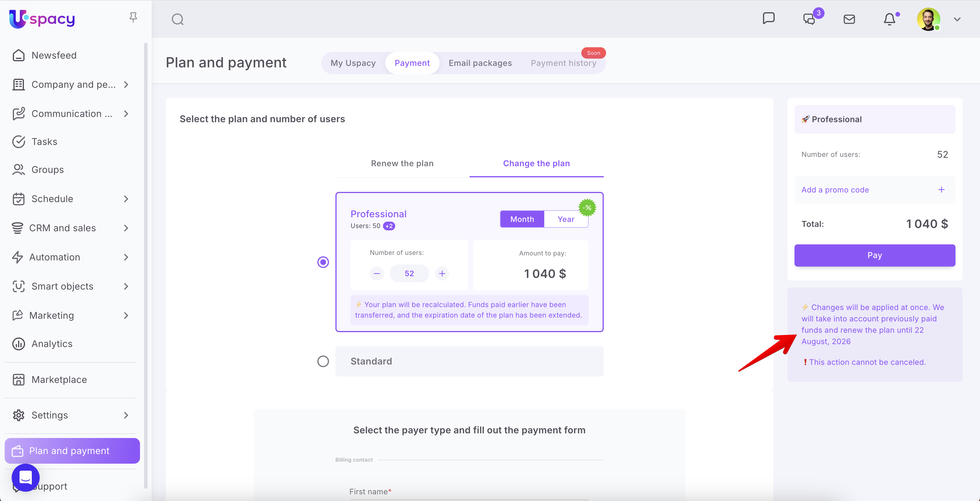Switch billing period to Year

(566, 219)
